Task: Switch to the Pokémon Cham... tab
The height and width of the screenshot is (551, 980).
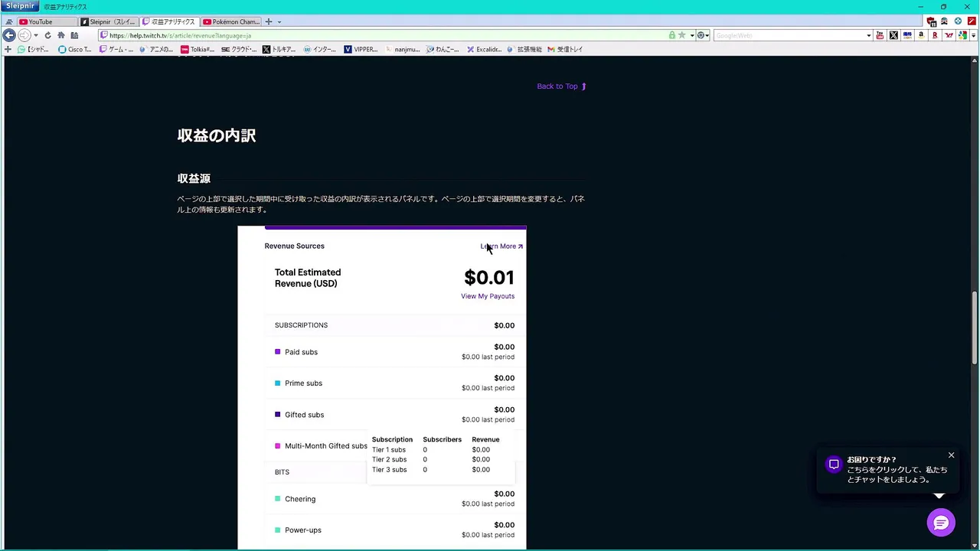Action: click(x=231, y=21)
